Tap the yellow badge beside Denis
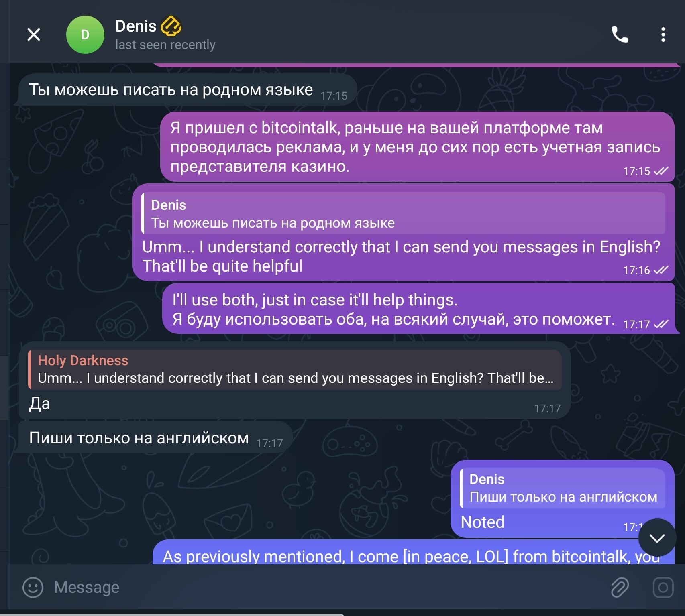Screen dimensions: 685x616 click(x=171, y=26)
